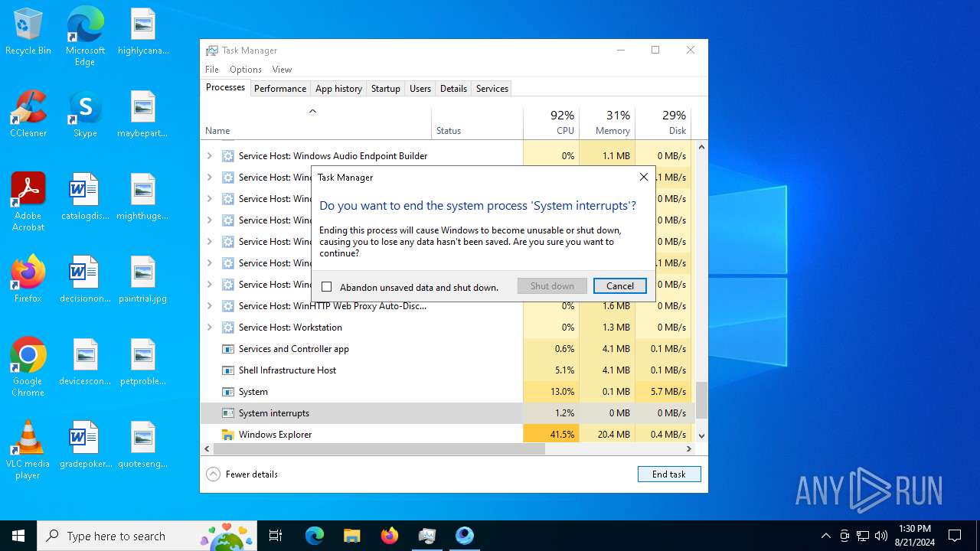Click the taskbar search box
The height and width of the screenshot is (551, 980).
(148, 536)
